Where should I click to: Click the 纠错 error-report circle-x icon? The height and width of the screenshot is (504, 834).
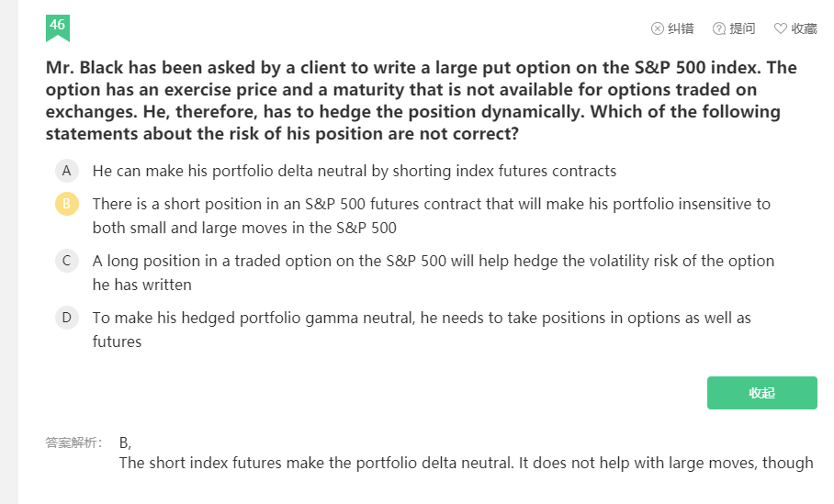pos(658,28)
